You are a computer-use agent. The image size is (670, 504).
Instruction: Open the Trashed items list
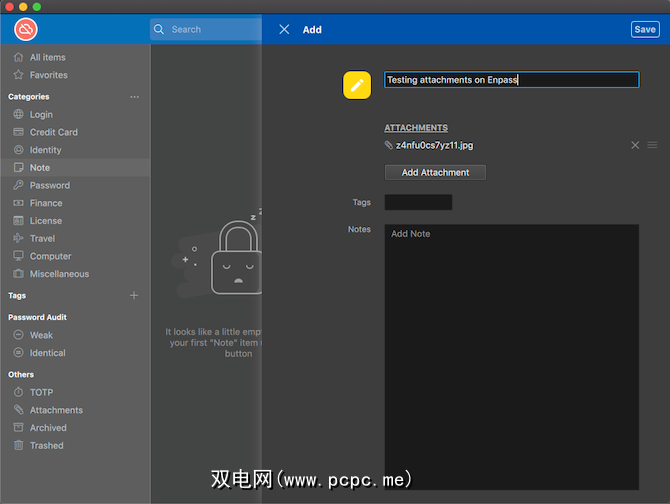coord(46,445)
